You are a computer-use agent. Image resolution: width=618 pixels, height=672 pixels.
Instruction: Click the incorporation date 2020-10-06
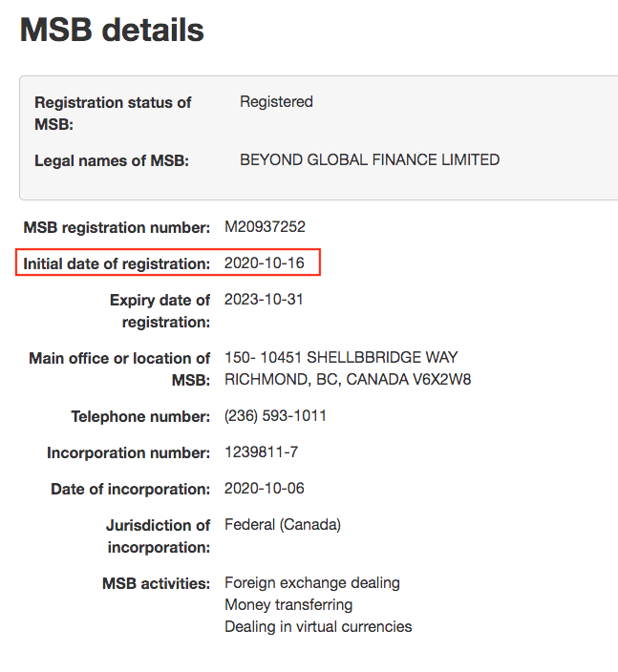pyautogui.click(x=265, y=488)
